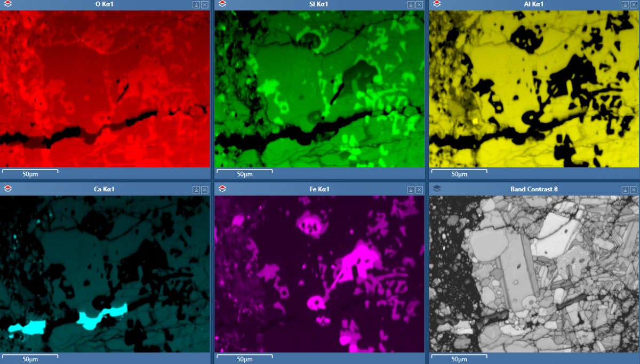The image size is (640, 364).
Task: Click the layers icon on the O Kα1 panel
Action: [x=7, y=4]
